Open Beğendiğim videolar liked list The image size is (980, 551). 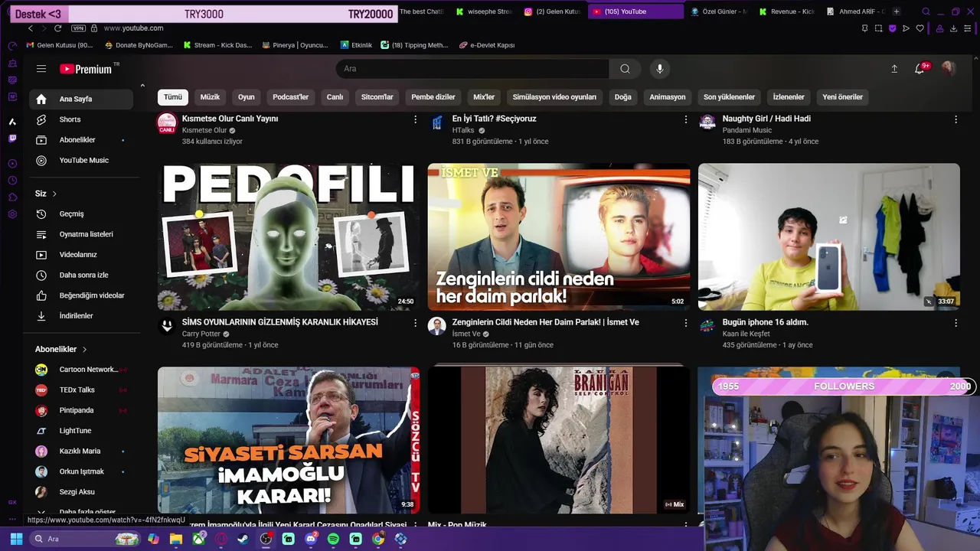pyautogui.click(x=81, y=295)
